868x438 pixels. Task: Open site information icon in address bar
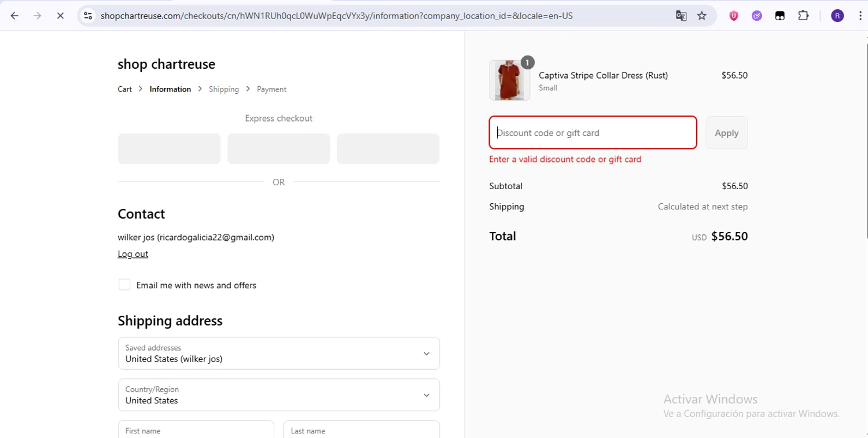tap(88, 16)
